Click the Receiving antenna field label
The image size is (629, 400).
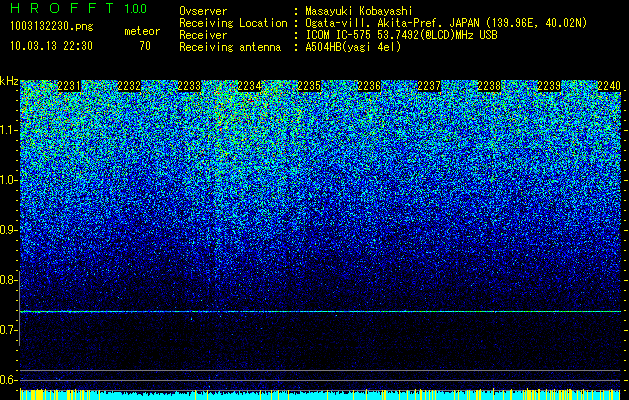coord(230,47)
